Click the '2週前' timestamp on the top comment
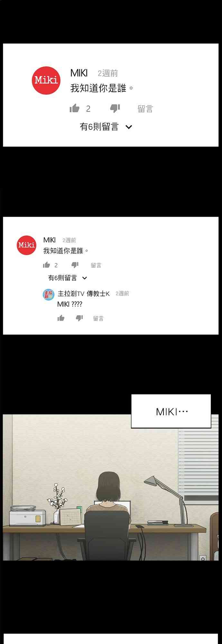Screen dimensions: 222x644 (108, 73)
